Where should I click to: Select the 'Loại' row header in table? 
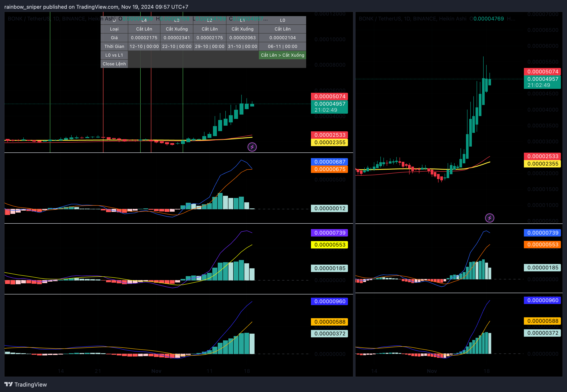(x=114, y=29)
